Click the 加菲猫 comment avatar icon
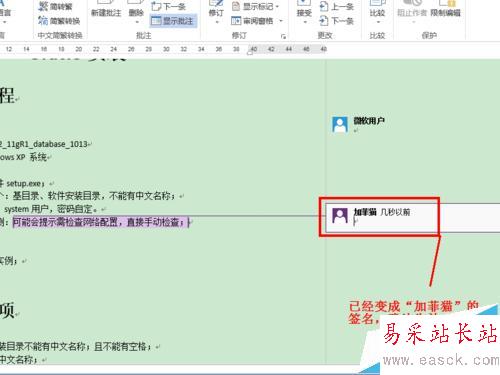Viewport: 500px width, 375px height. (340, 216)
